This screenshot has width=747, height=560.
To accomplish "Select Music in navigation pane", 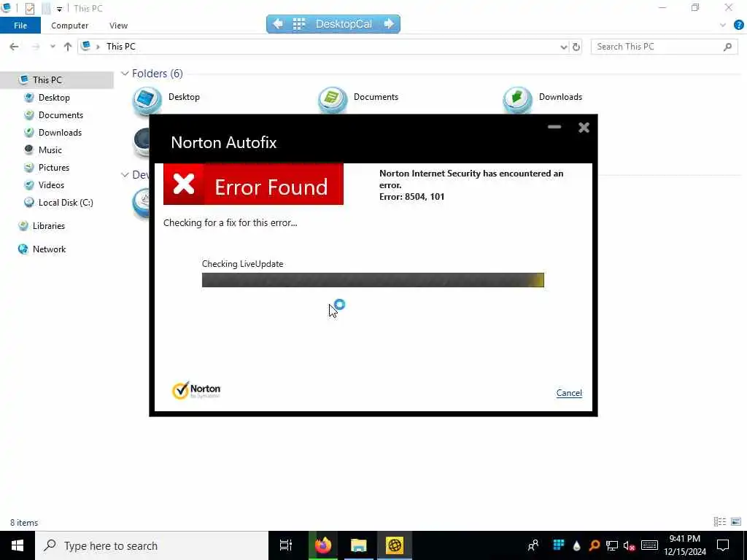I will (x=50, y=150).
